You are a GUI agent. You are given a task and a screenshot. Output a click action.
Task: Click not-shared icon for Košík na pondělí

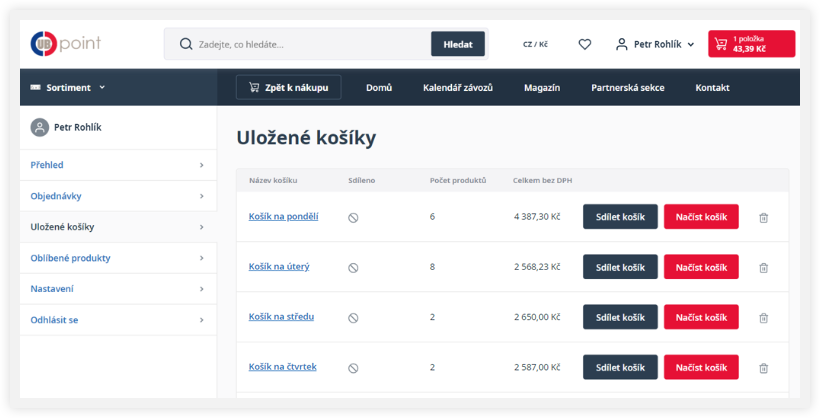[353, 217]
